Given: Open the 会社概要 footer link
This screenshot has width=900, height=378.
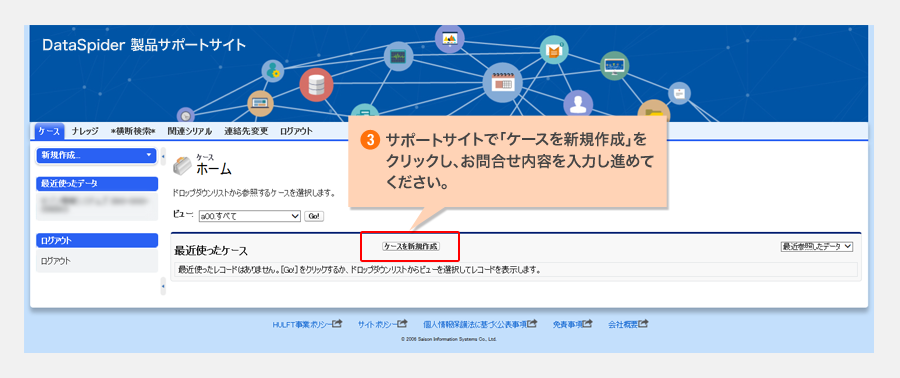Looking at the screenshot, I should point(623,325).
